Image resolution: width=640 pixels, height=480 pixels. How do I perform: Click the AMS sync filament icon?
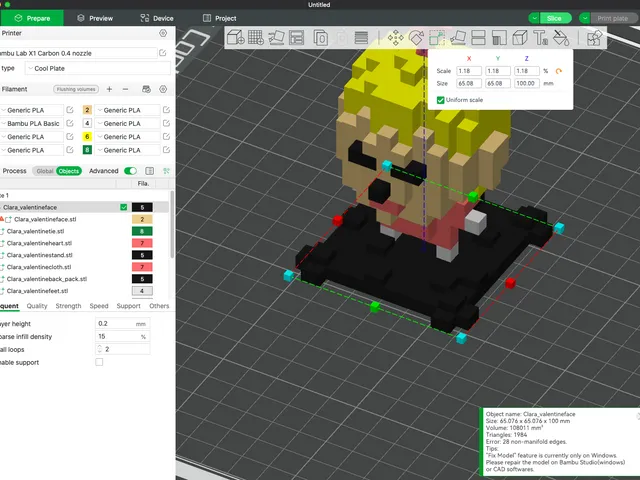[147, 89]
